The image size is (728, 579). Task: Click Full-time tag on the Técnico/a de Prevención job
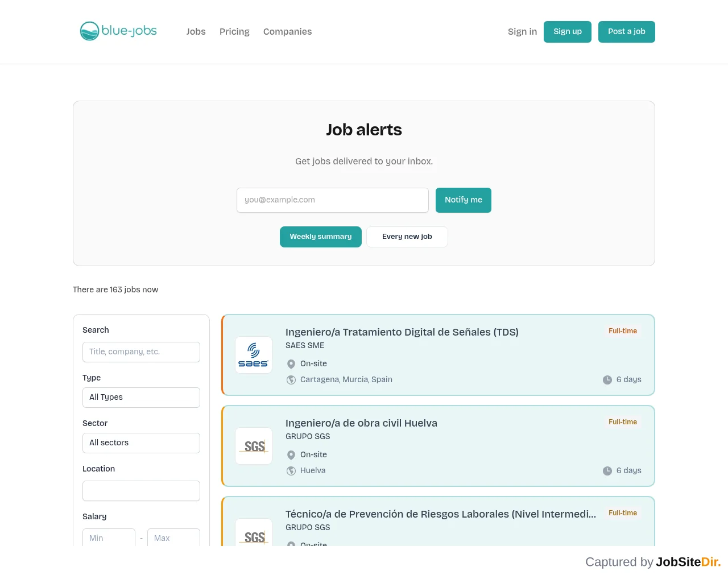623,513
